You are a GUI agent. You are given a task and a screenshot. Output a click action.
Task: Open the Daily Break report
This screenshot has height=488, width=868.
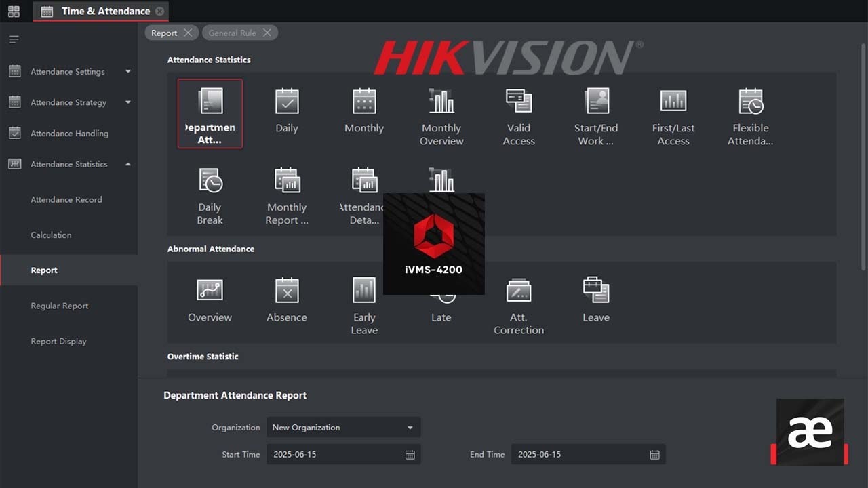210,197
